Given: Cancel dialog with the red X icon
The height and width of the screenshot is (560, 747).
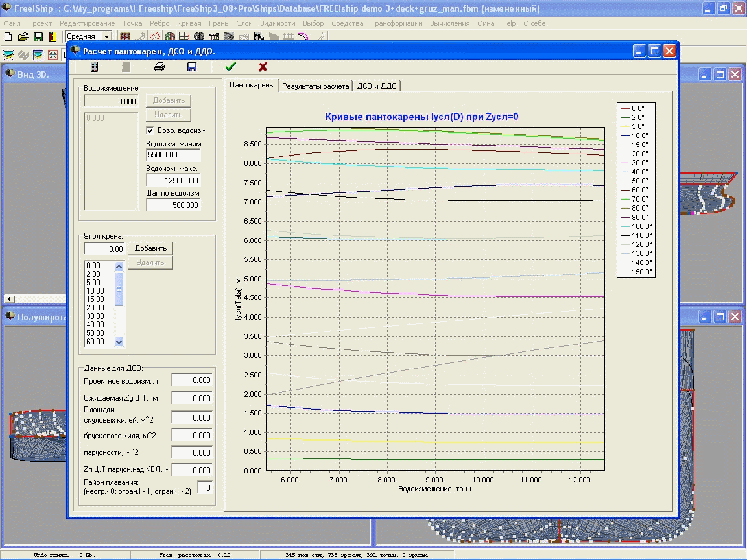Looking at the screenshot, I should [x=263, y=67].
